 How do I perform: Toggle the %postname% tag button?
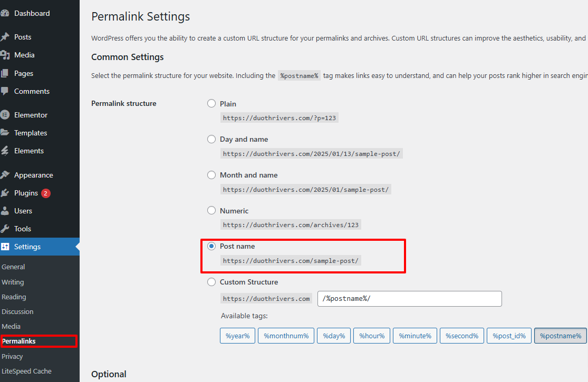[x=561, y=336]
